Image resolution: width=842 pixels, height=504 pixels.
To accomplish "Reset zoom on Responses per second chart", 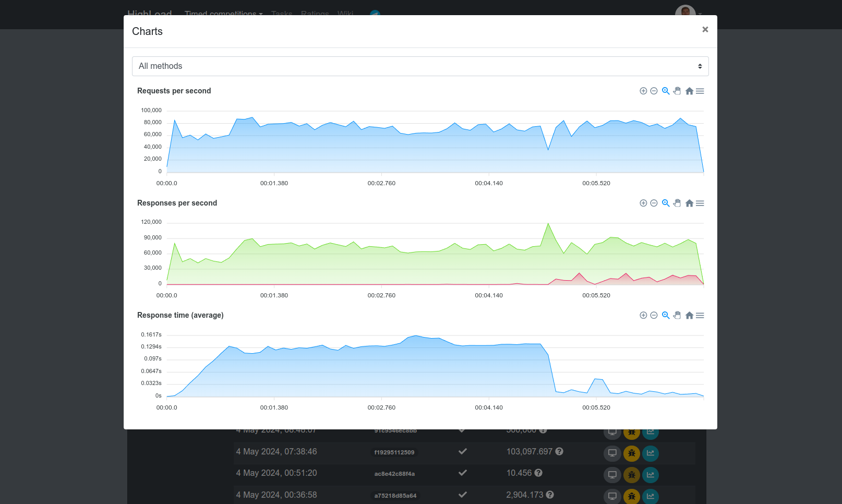I will pos(689,203).
